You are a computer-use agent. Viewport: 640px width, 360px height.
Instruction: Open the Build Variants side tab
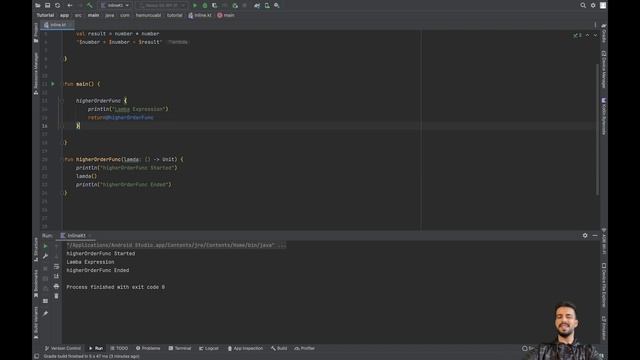click(36, 322)
